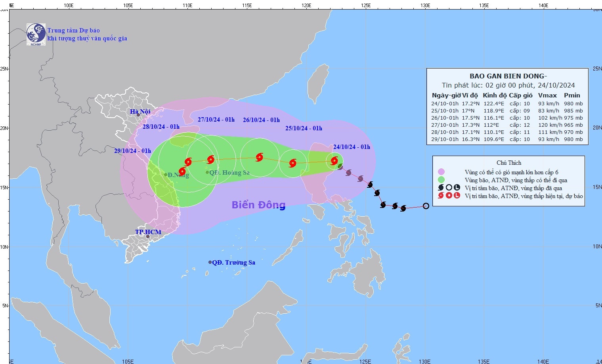Click the red storm icon at 24/10/24 - 01h

[334, 160]
